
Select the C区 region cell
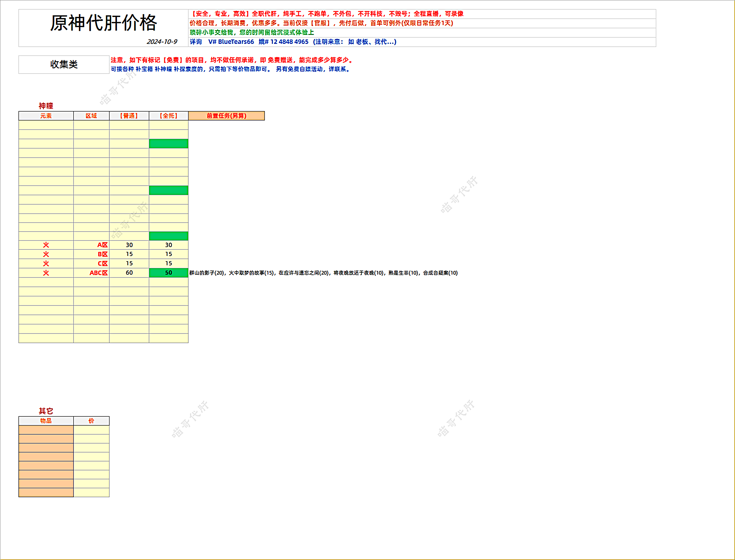point(102,263)
